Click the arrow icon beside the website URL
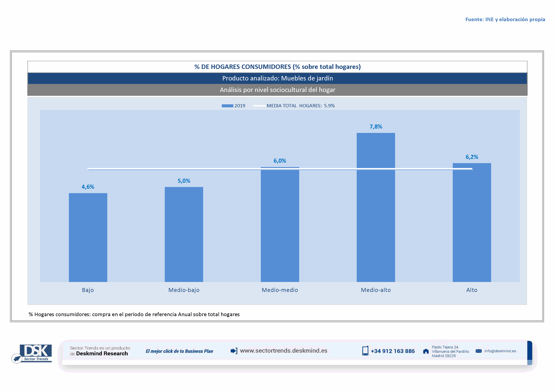This screenshot has height=392, width=554. coord(234,351)
